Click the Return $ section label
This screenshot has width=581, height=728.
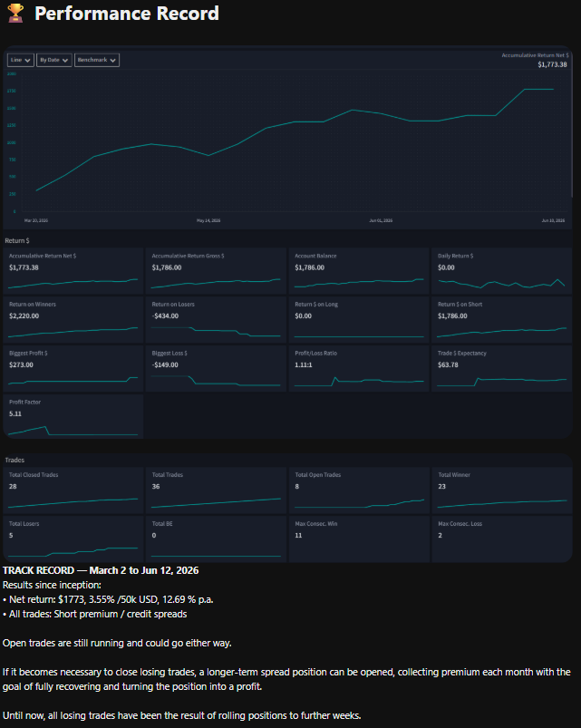(x=17, y=240)
